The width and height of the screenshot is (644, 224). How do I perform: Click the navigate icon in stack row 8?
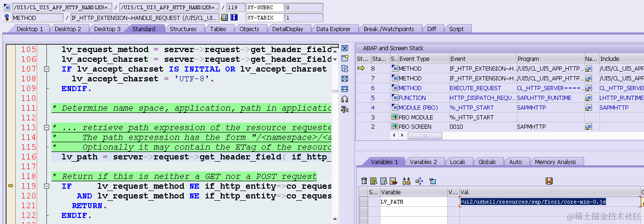click(588, 69)
